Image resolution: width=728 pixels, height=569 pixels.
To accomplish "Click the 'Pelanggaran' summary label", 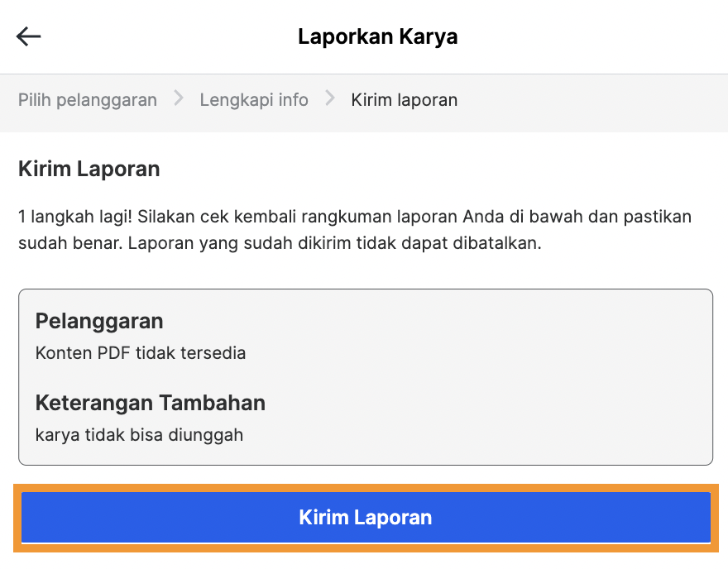I will click(99, 321).
